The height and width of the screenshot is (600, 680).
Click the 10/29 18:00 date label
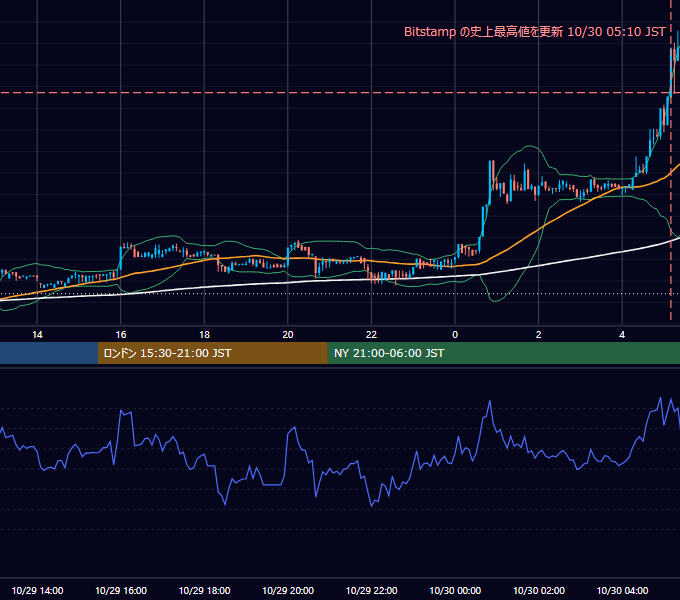pyautogui.click(x=204, y=590)
